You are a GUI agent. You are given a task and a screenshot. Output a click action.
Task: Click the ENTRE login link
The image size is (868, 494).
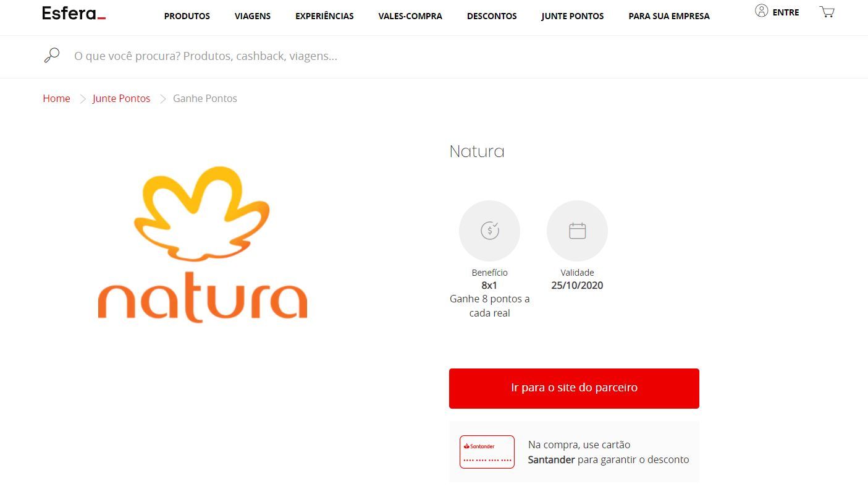pyautogui.click(x=786, y=12)
